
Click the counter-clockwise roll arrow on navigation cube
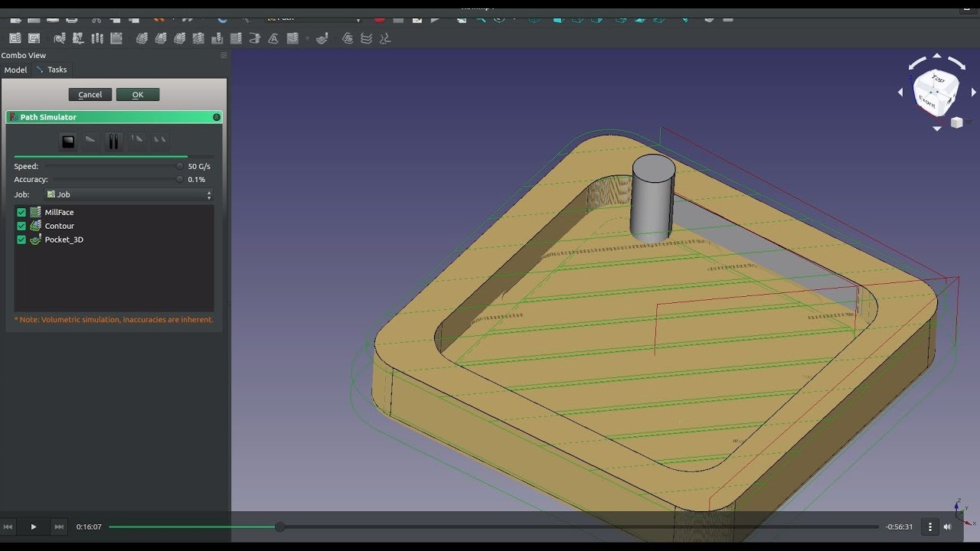coord(917,64)
